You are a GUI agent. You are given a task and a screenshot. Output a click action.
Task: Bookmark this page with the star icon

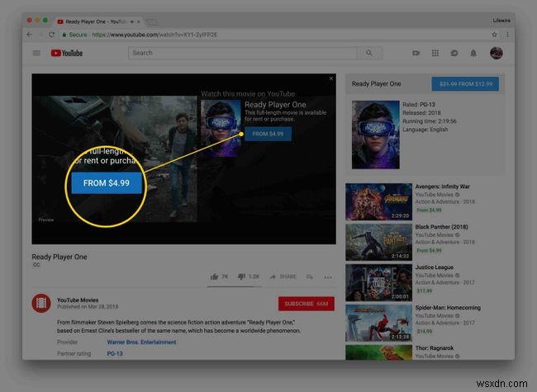(494, 35)
